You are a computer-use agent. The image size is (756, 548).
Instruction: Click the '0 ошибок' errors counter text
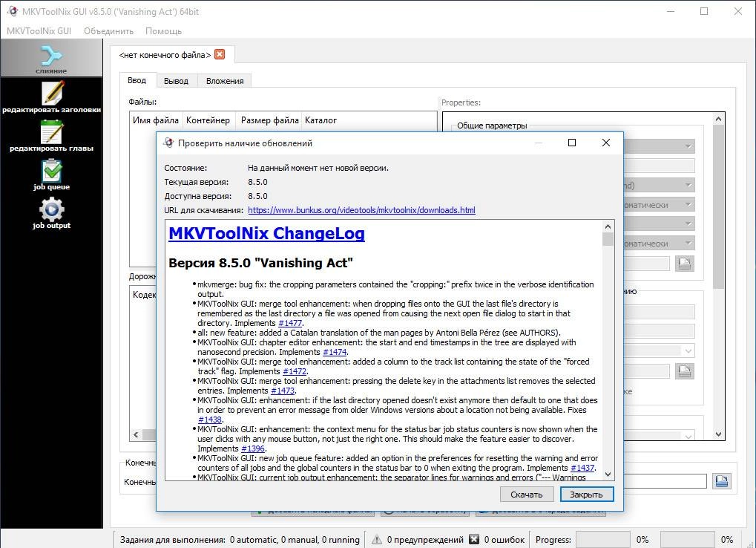(x=504, y=540)
